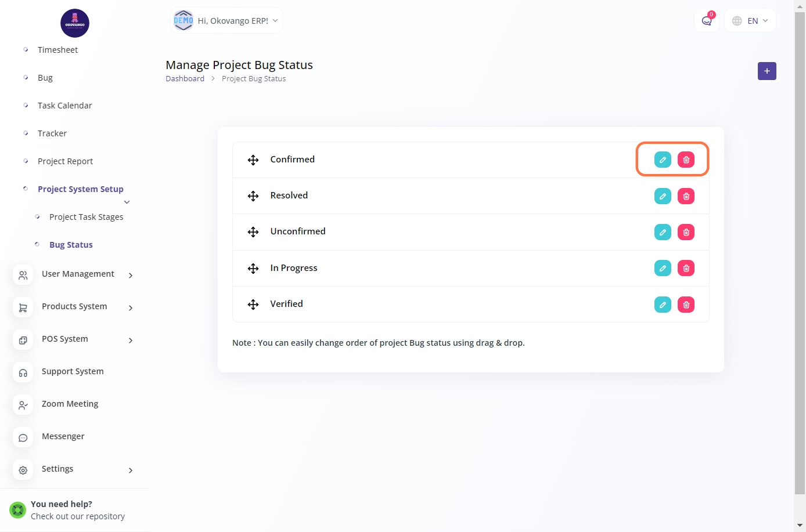Screen dimensions: 806x532
Task: Delete the In Progress status
Action: [x=686, y=268]
